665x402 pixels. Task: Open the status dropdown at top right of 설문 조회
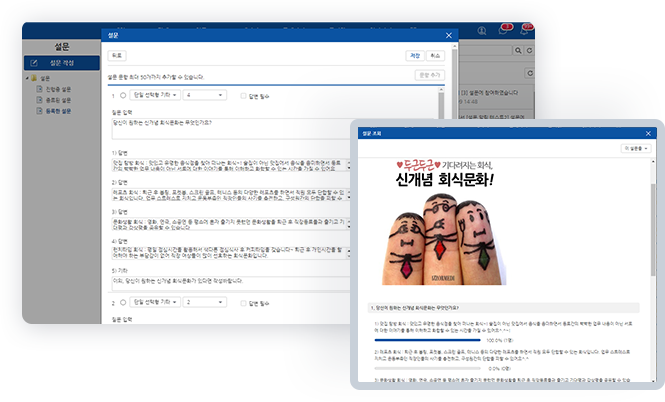[636, 148]
